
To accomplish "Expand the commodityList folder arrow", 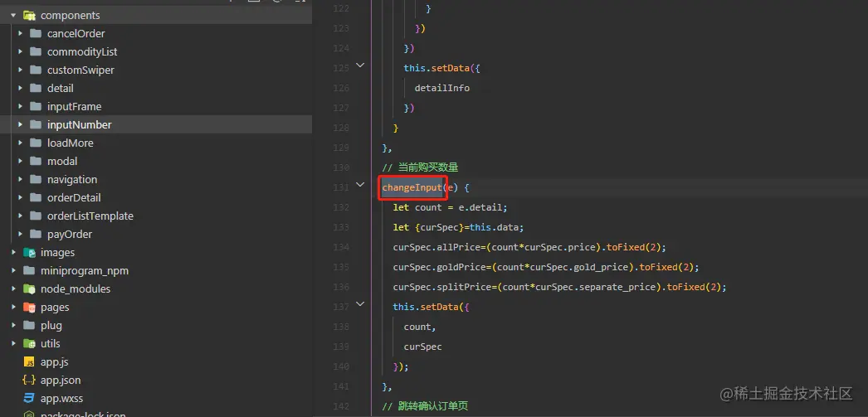I will pyautogui.click(x=20, y=52).
